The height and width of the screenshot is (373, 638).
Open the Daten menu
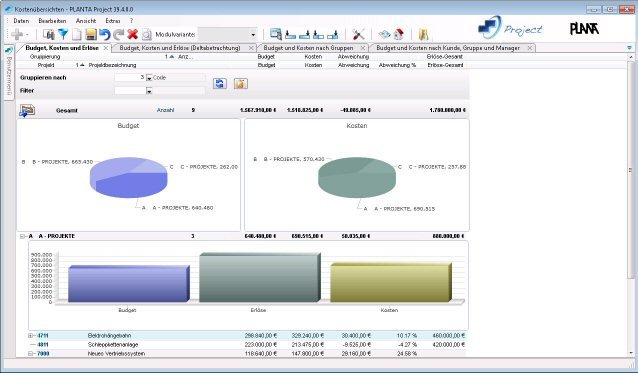(x=21, y=21)
